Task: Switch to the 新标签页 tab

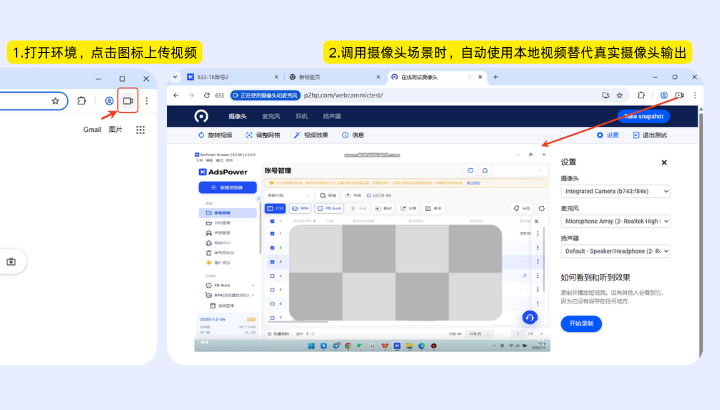Action: pyautogui.click(x=335, y=77)
